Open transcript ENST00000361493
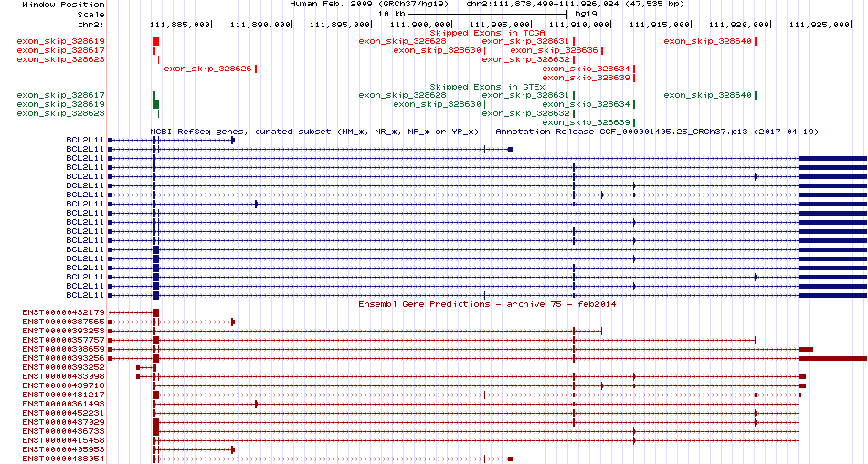 (x=64, y=404)
